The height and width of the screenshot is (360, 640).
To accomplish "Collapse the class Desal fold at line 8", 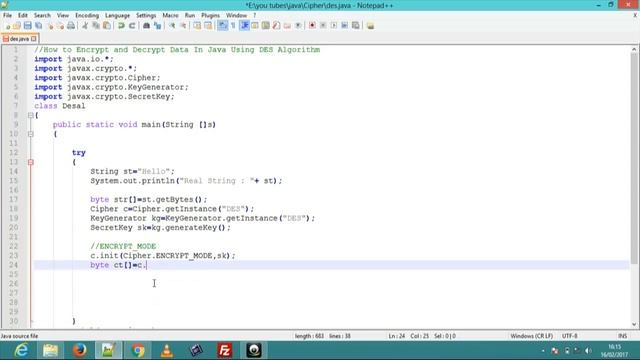I will coord(31,116).
